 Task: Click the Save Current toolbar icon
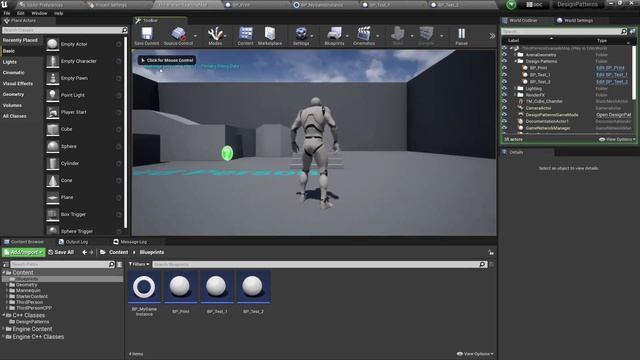coord(147,33)
